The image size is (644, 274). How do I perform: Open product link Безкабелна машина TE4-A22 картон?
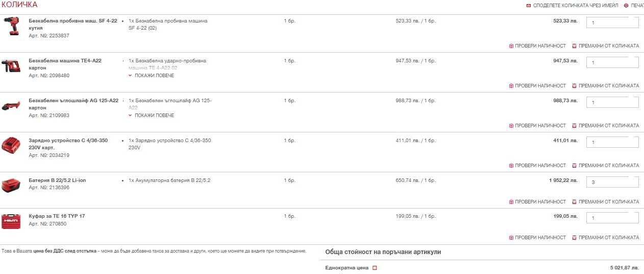(65, 64)
